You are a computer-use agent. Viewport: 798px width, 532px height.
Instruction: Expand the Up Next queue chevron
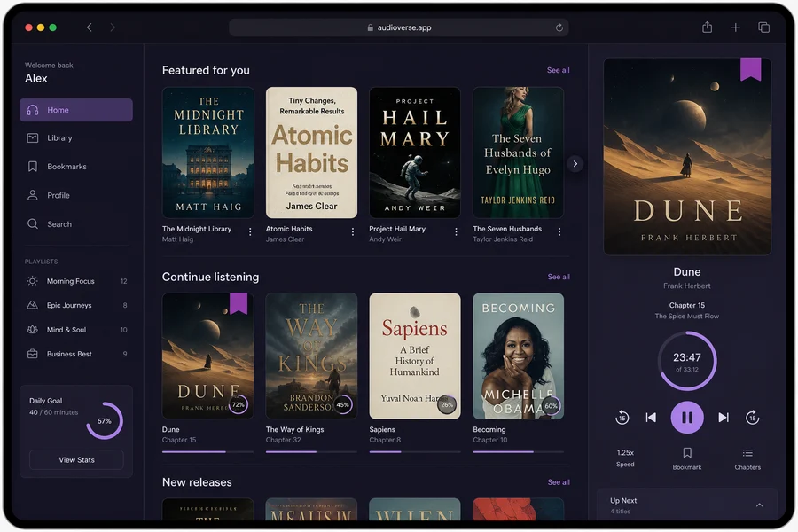pyautogui.click(x=759, y=505)
